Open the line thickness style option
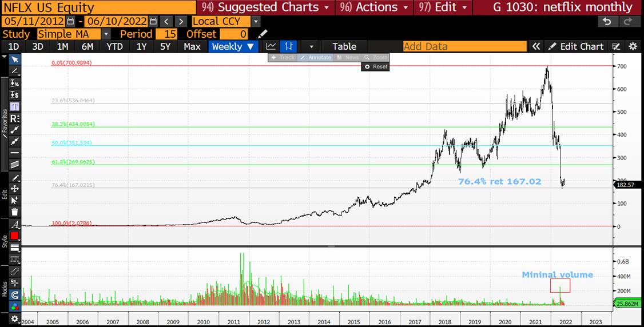This screenshot has width=644, height=327. click(15, 248)
